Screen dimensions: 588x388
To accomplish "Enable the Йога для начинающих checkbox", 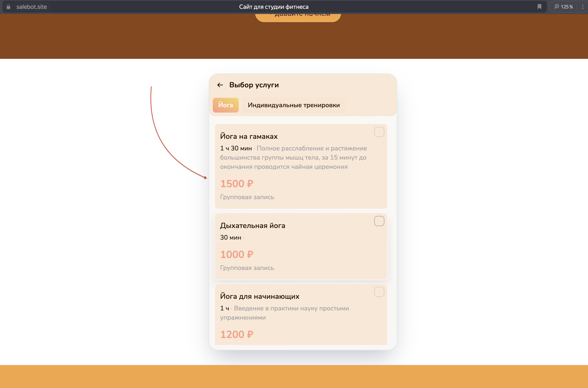I will [379, 292].
